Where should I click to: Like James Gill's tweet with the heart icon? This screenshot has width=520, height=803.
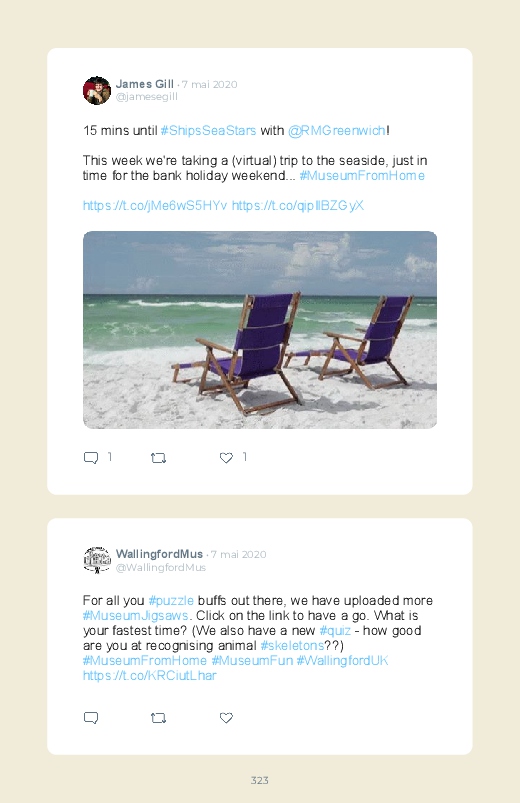[226, 458]
